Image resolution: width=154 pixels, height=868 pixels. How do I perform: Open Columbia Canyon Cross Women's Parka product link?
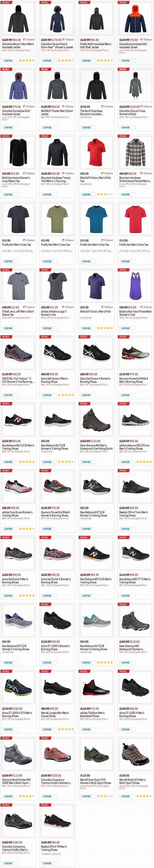pyautogui.click(x=132, y=112)
